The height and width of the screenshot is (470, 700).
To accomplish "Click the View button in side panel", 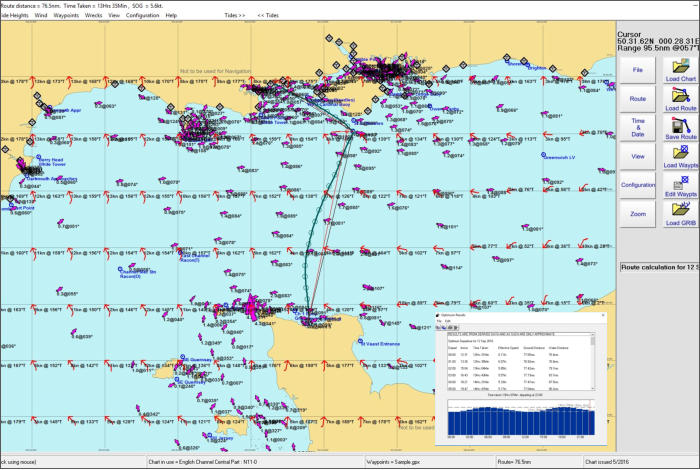I will (x=638, y=156).
